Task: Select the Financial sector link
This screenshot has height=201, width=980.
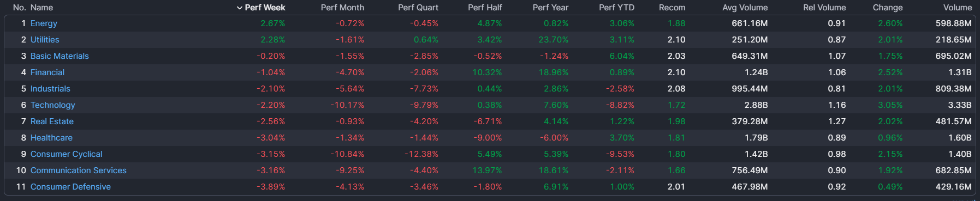Action: click(x=47, y=72)
